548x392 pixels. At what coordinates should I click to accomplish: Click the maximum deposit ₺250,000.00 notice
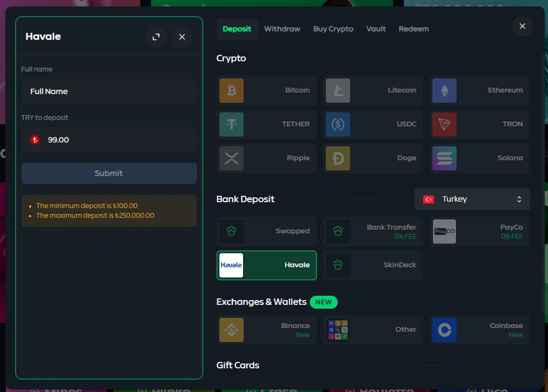point(95,216)
